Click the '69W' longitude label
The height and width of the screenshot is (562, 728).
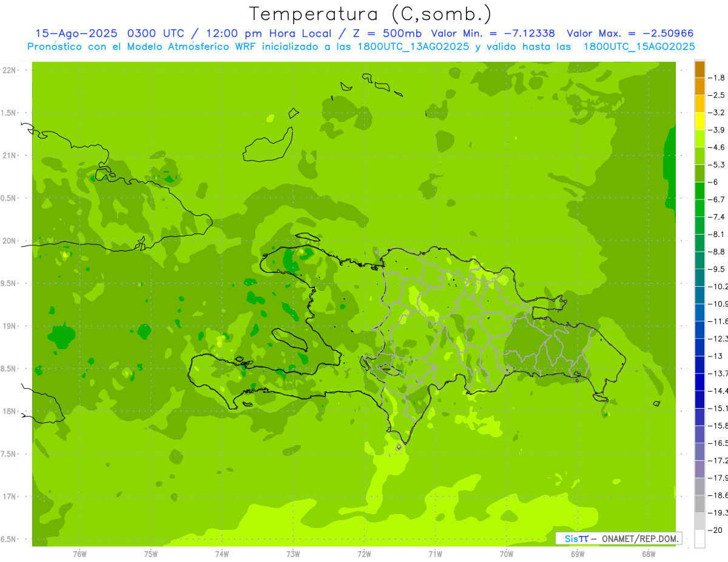coord(578,554)
